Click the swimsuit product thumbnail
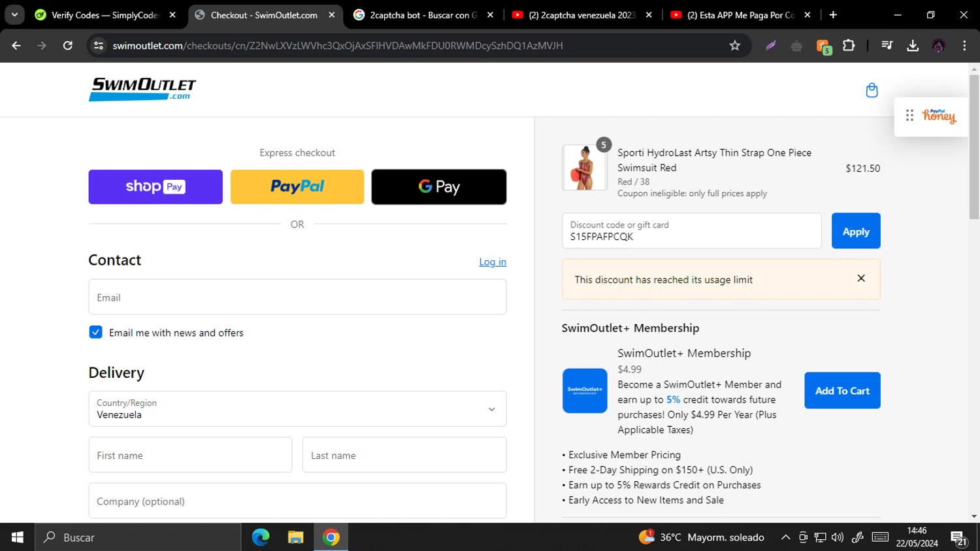Viewport: 980px width, 551px height. (585, 167)
